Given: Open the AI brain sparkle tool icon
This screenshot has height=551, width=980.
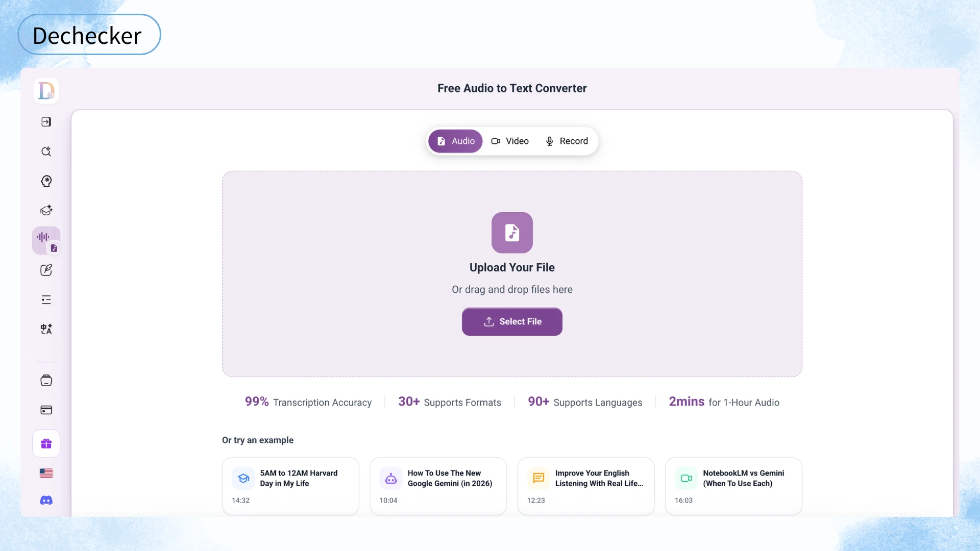Looking at the screenshot, I should [46, 181].
